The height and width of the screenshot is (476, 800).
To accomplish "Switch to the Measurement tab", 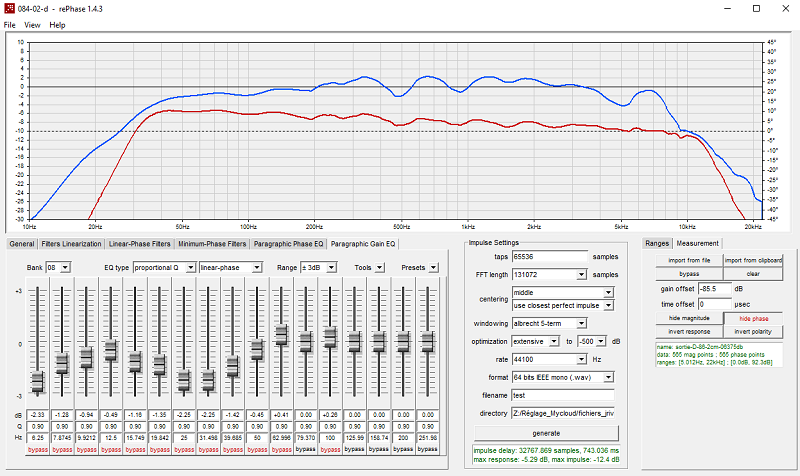I will [x=697, y=243].
